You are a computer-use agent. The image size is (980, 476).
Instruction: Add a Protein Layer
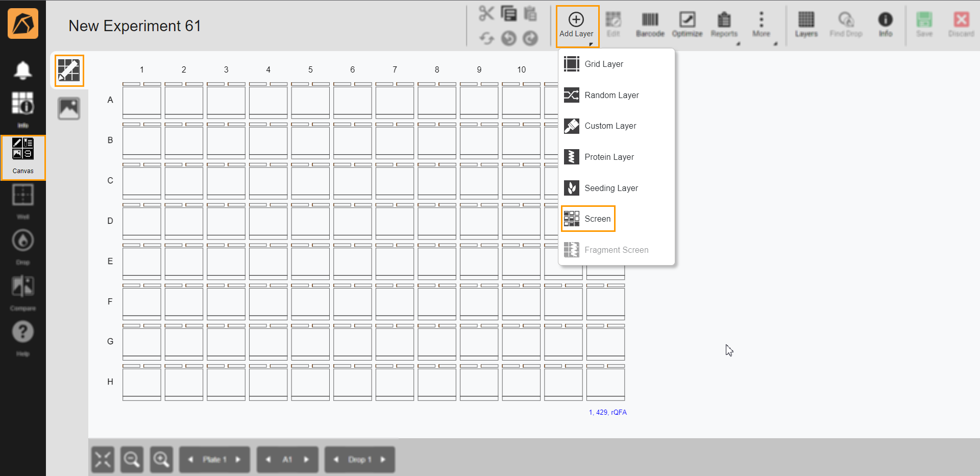[609, 157]
